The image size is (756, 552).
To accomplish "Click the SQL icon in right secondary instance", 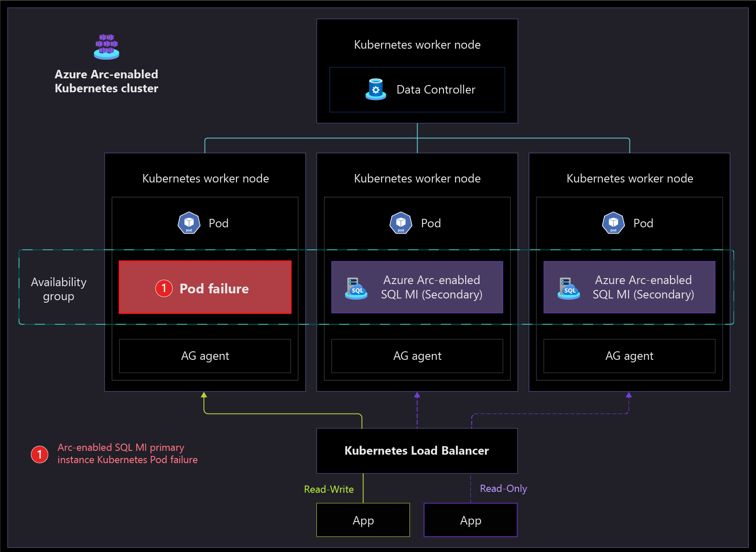I will (569, 288).
